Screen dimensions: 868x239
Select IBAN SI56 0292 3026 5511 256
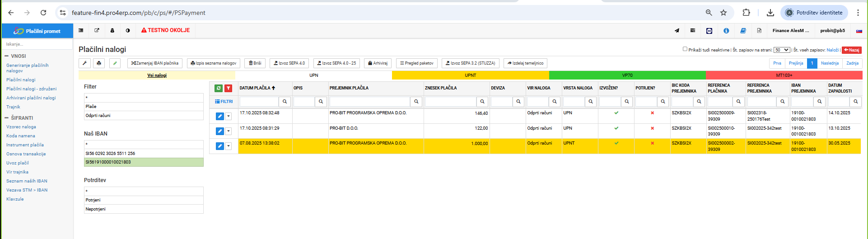click(x=144, y=154)
